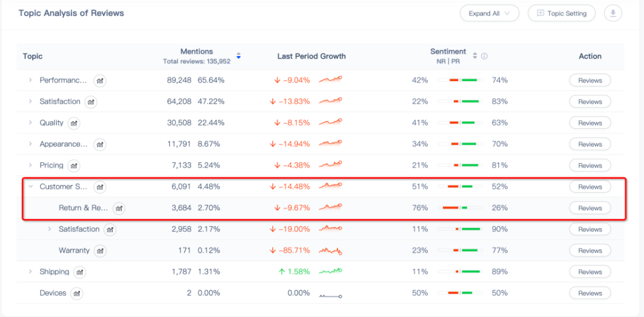Open Reviews for Pricing row
Screen dimensions: 644x317
590,166
